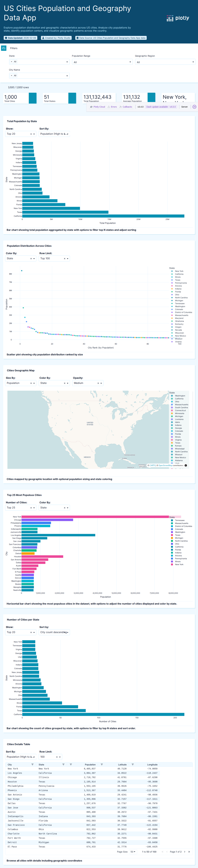Clear Color By State in Top 25 chart

[65, 508]
